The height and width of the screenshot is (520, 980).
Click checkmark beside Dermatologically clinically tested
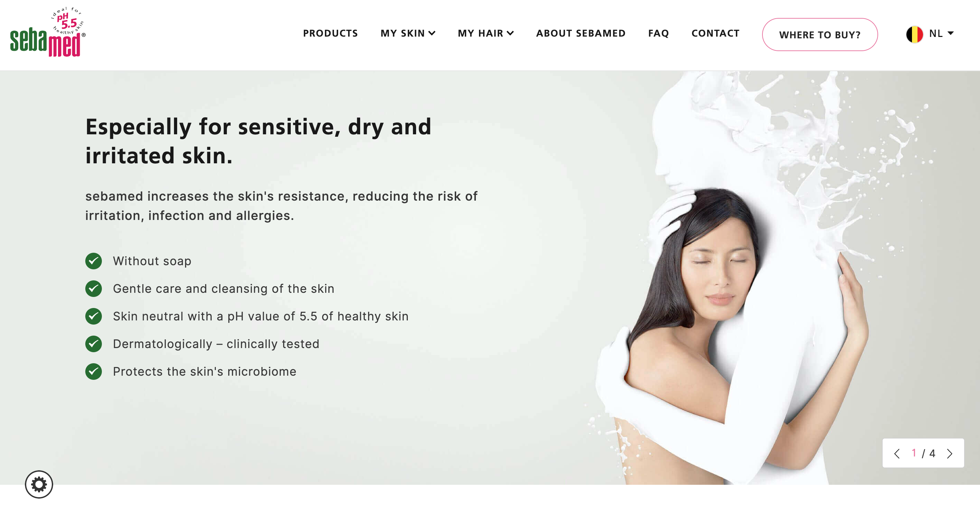point(94,344)
